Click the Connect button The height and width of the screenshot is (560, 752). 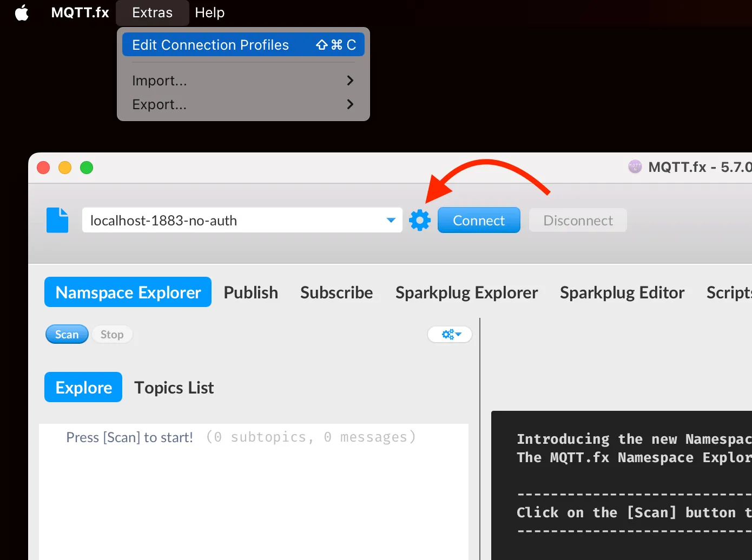coord(479,221)
